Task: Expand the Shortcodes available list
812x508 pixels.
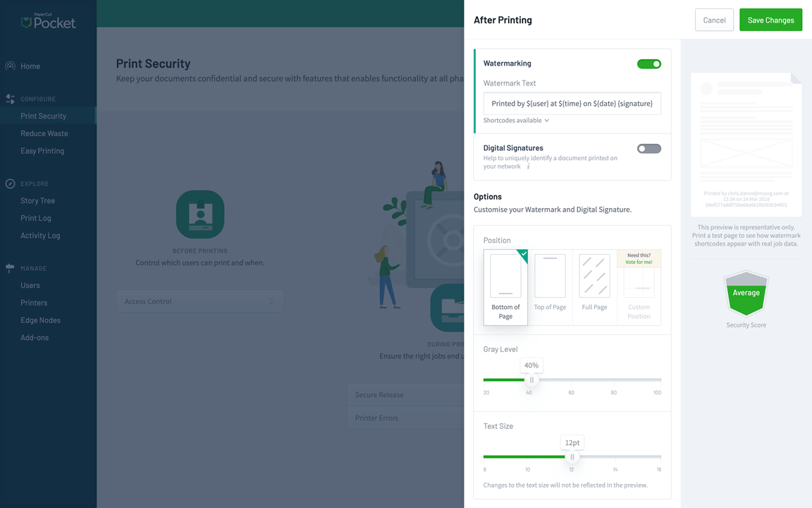Action: pos(516,121)
